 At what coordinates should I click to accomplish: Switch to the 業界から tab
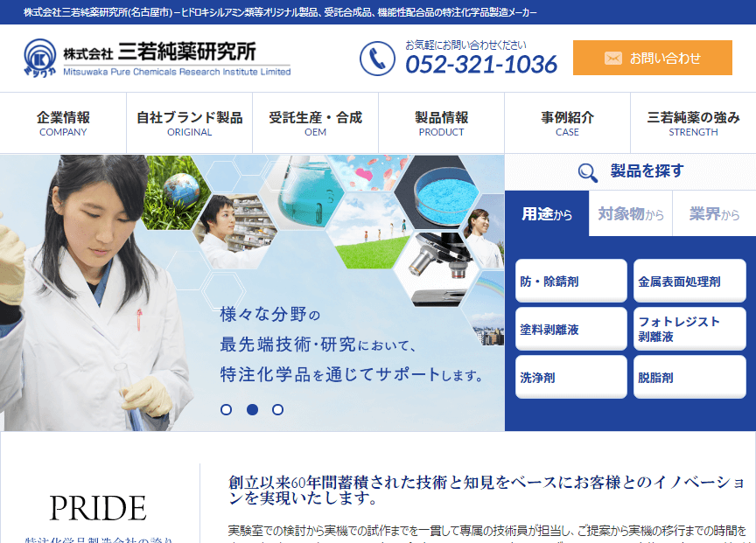coord(713,214)
